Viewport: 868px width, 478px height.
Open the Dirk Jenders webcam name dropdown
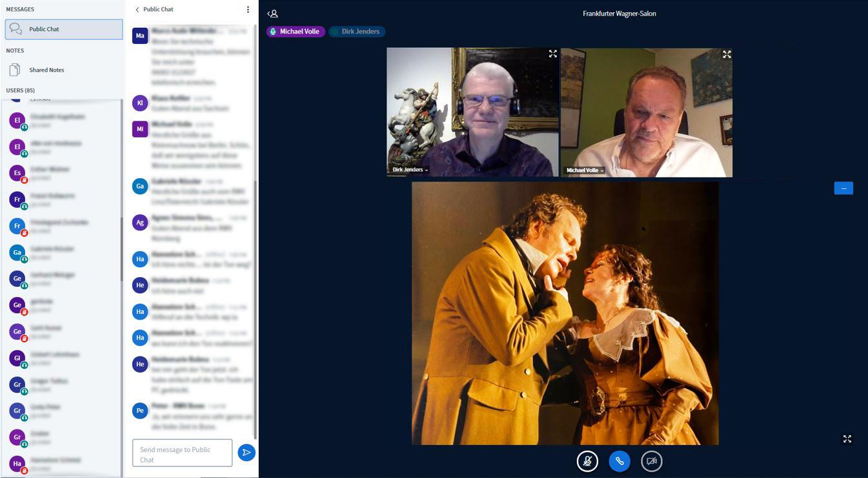coord(410,170)
